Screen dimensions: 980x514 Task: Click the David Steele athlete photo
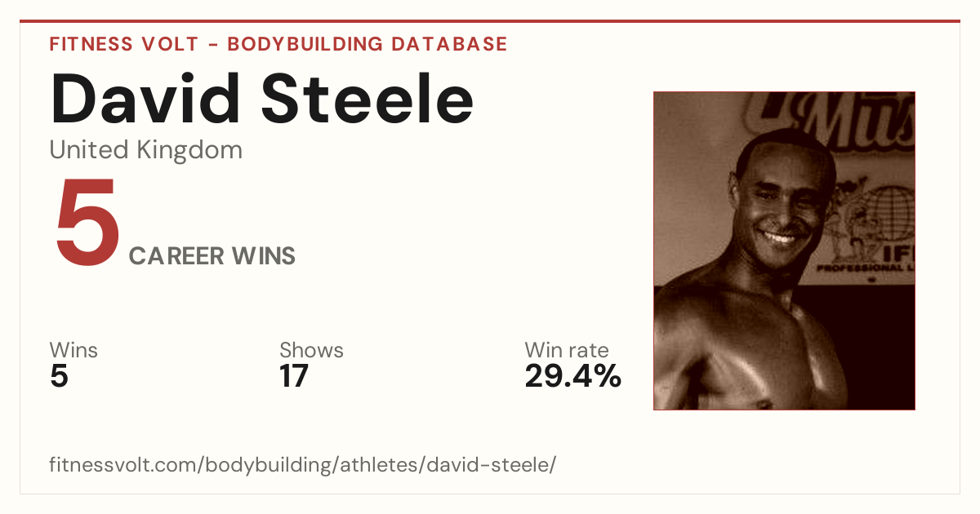[784, 250]
